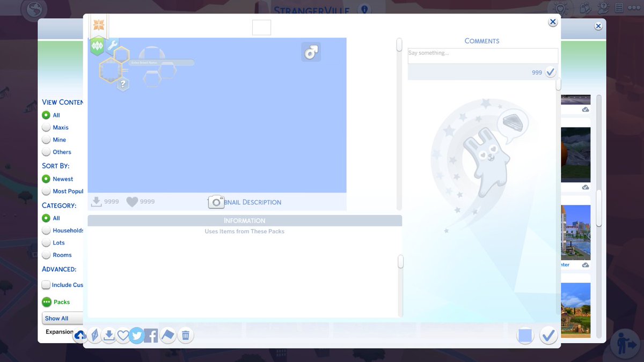644x362 pixels.
Task: Open the bottom house gallery thumbnail
Action: [x=576, y=310]
